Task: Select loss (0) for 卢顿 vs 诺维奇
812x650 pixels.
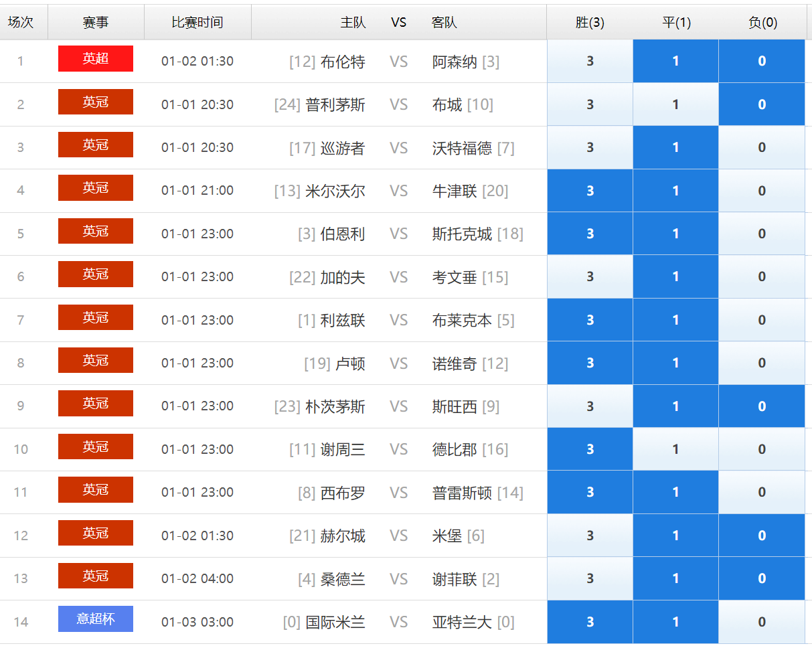Action: click(762, 363)
